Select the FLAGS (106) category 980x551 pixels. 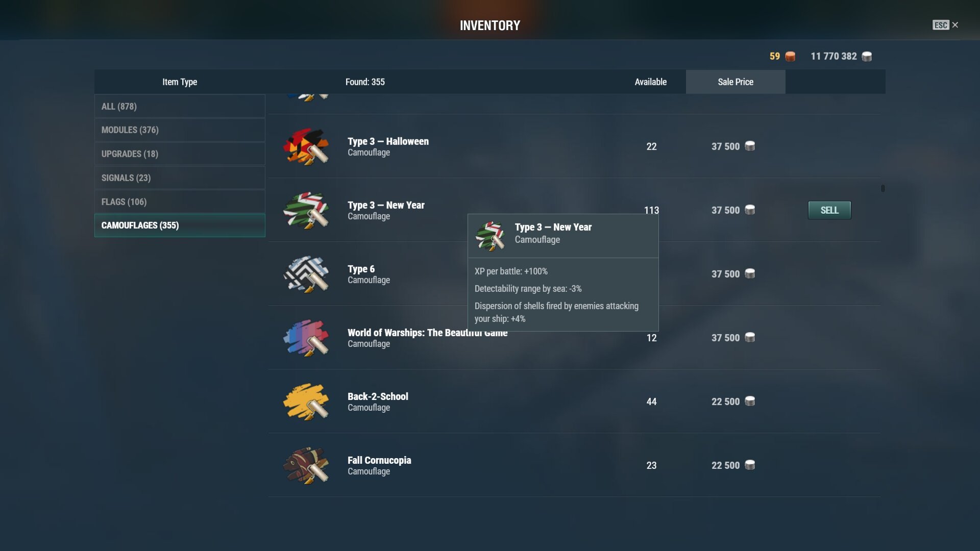point(180,202)
